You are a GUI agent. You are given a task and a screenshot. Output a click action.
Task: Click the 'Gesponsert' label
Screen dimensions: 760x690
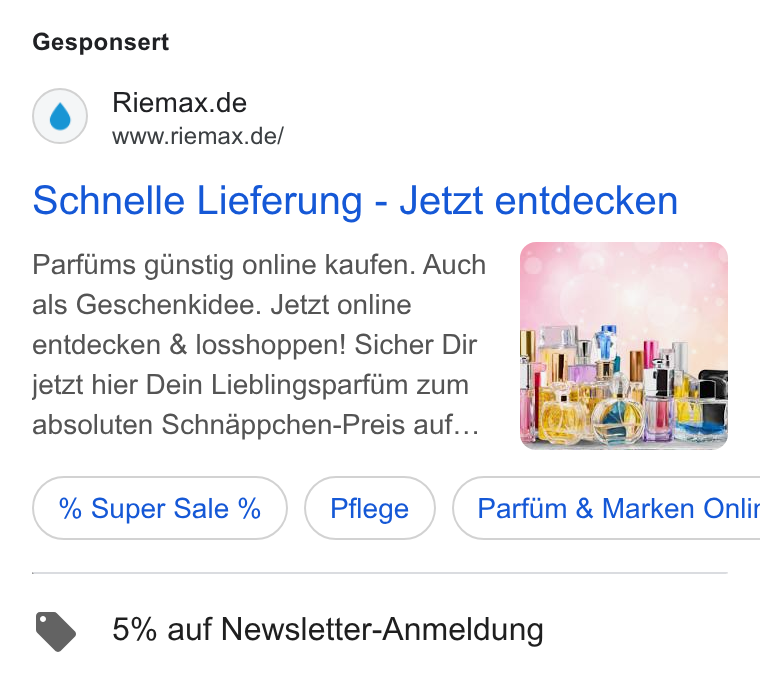coord(101,42)
